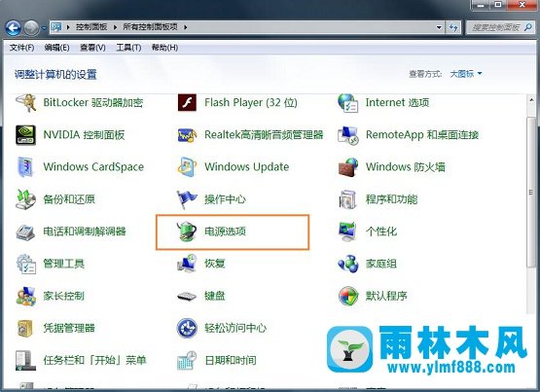Image resolution: width=540 pixels, height=392 pixels.
Task: Open 日期和时间 calendar icon
Action: [x=187, y=360]
